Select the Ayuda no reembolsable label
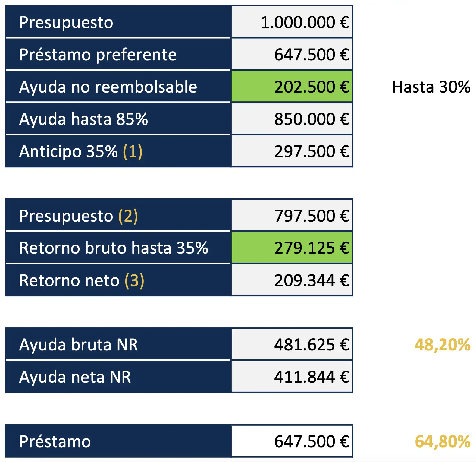This screenshot has width=476, height=462. (x=108, y=87)
